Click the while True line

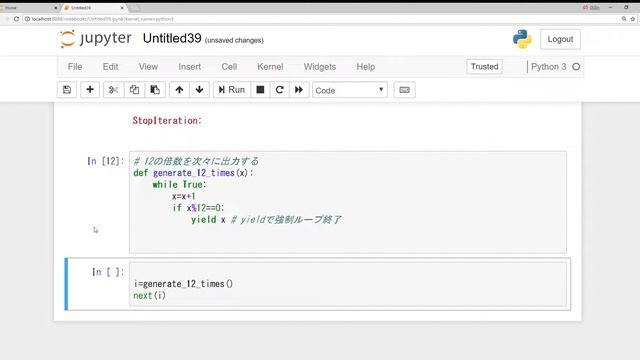point(180,184)
